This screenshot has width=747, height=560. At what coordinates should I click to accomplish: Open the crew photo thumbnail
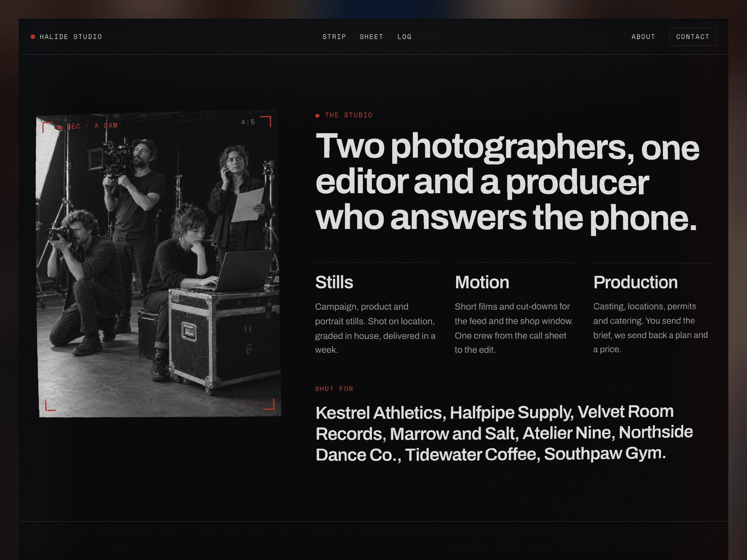(159, 264)
